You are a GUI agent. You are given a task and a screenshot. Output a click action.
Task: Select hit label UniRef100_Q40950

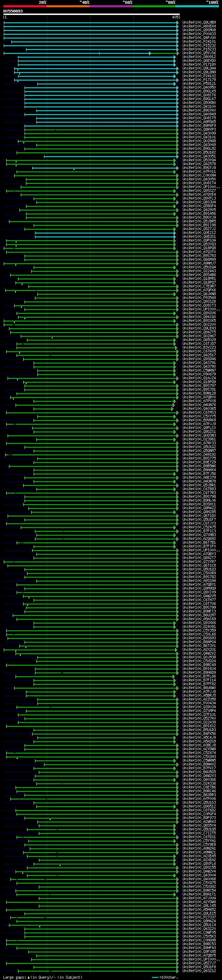[199, 88]
